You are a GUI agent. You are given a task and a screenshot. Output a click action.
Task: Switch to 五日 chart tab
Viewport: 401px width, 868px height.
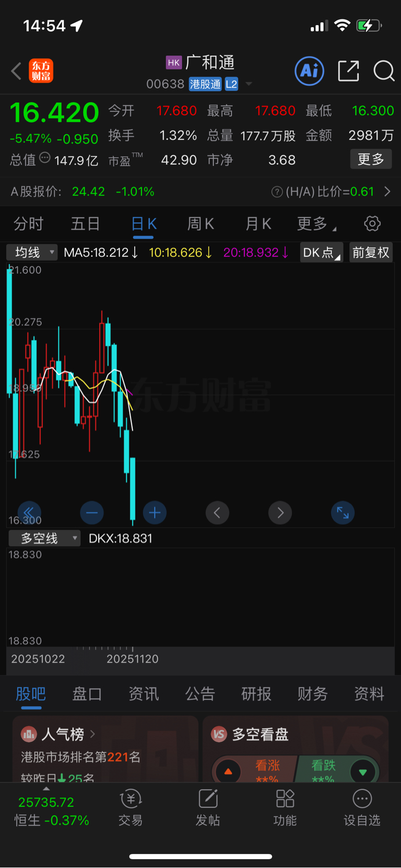86,224
